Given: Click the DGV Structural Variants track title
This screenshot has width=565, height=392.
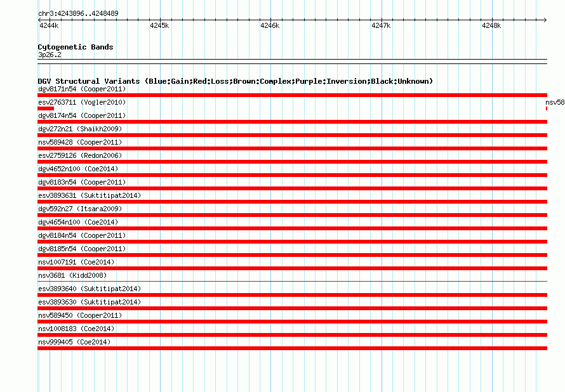Looking at the screenshot, I should (236, 81).
